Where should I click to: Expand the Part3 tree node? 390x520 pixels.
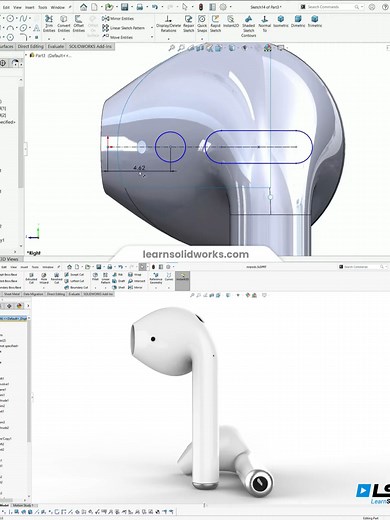click(x=27, y=56)
